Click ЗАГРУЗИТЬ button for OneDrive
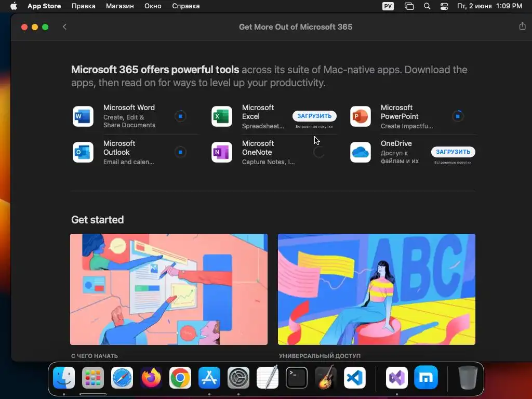Image resolution: width=532 pixels, height=399 pixels. pyautogui.click(x=453, y=152)
